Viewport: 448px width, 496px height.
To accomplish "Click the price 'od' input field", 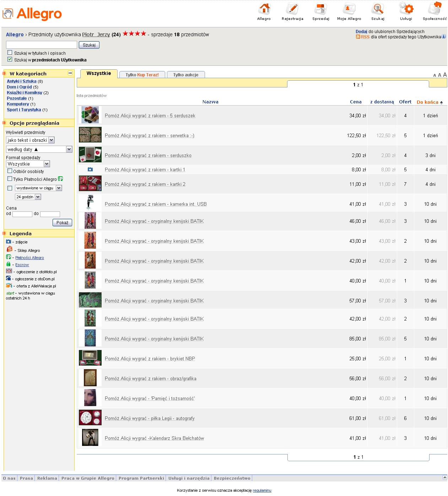I will (x=22, y=214).
